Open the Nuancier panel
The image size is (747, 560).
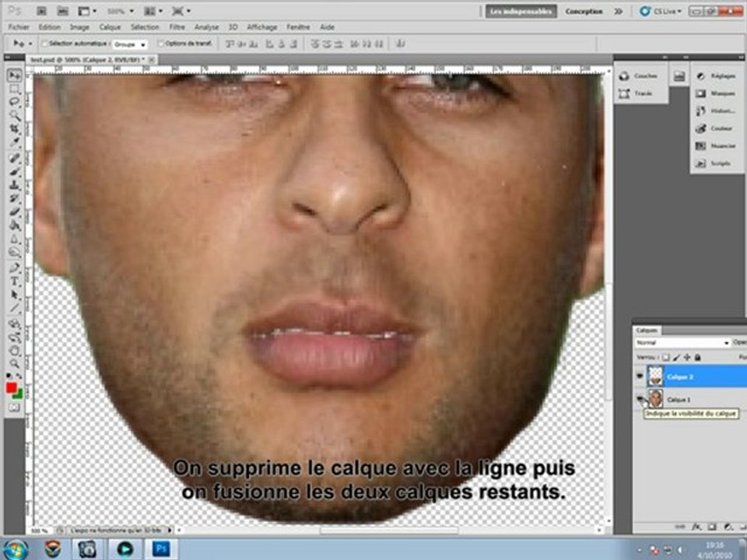coord(716,146)
